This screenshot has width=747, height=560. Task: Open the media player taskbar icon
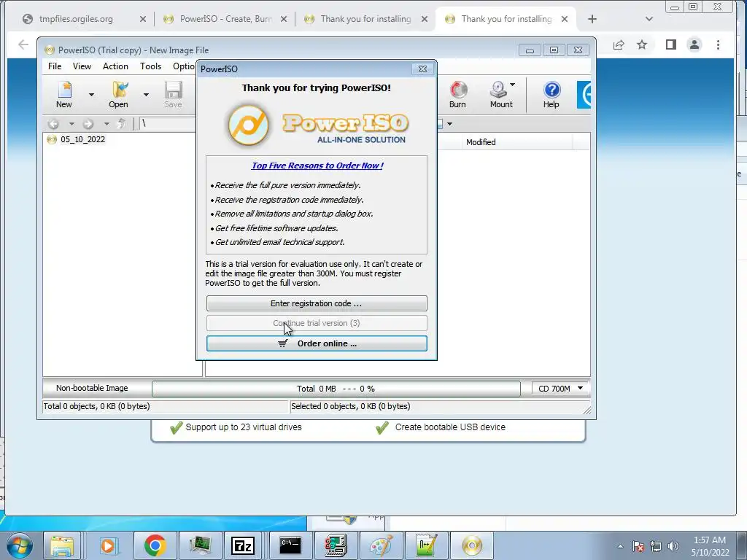point(108,545)
